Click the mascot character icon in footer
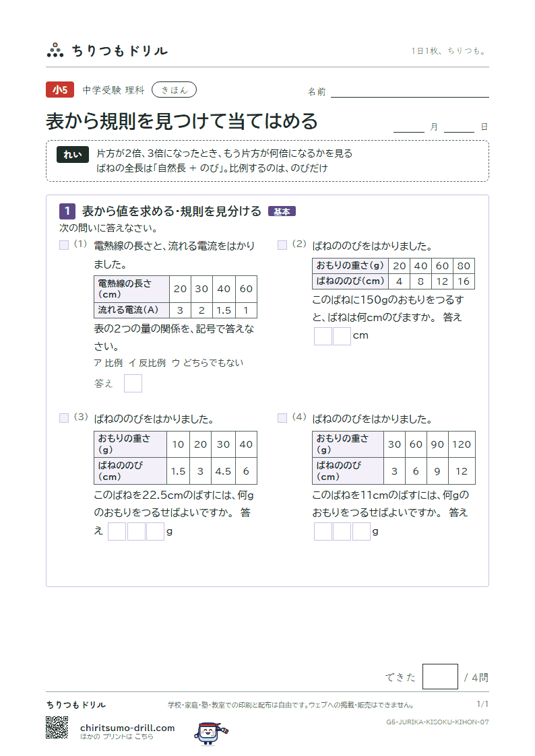 [x=210, y=733]
